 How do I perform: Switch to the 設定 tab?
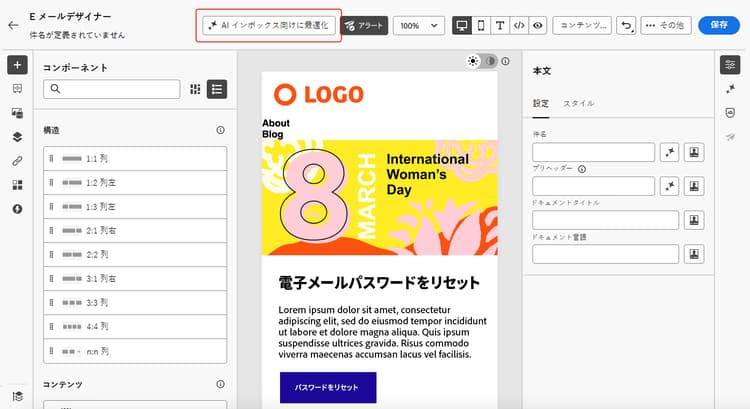(541, 103)
